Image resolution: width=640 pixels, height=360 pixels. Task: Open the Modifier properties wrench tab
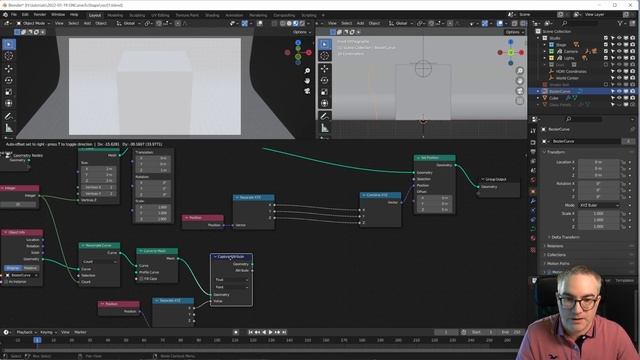tap(533, 201)
